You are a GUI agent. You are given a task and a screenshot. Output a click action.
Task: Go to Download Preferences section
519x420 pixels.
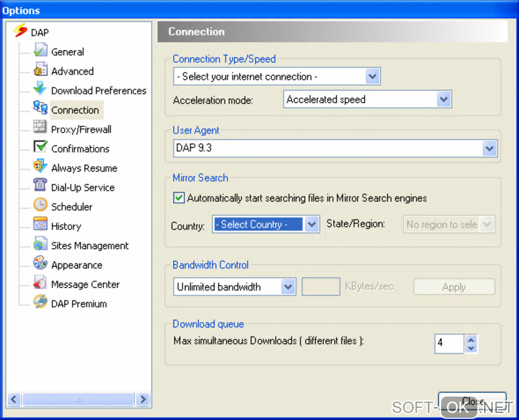[x=99, y=91]
